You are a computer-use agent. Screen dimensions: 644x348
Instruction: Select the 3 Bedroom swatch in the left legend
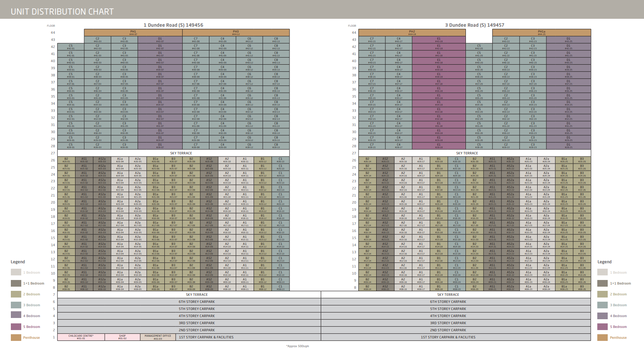point(16,305)
